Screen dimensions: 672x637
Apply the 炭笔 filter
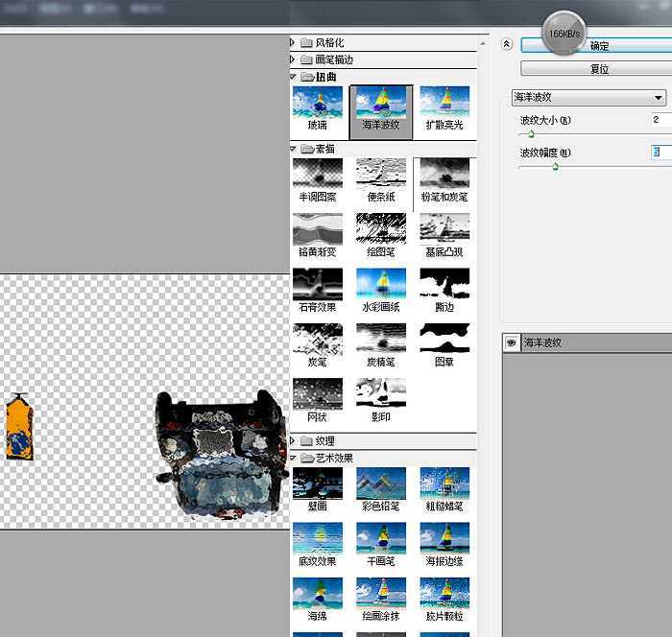point(318,340)
